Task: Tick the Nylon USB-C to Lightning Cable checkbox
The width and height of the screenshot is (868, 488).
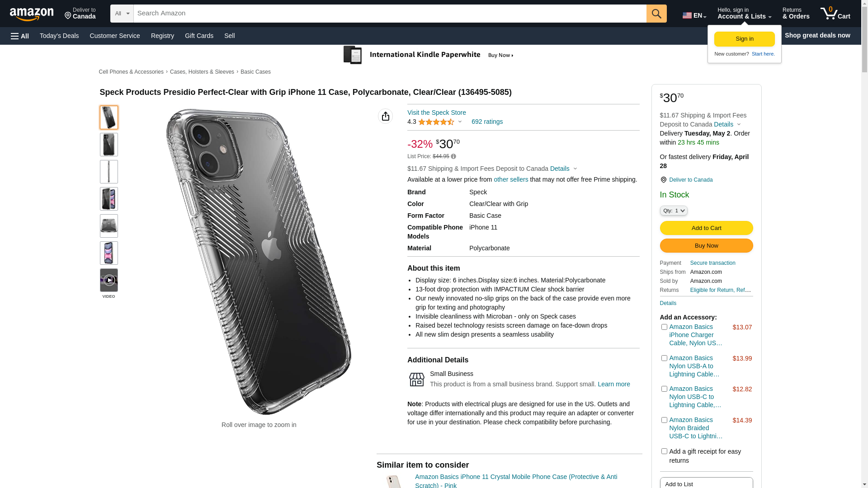Action: click(664, 389)
